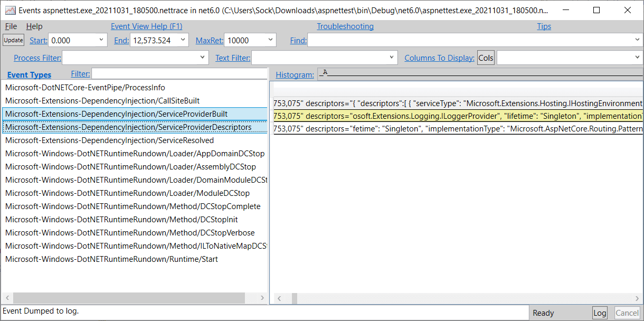Select Method/DCStopInit event type
Image resolution: width=644 pixels, height=321 pixels.
(135, 220)
